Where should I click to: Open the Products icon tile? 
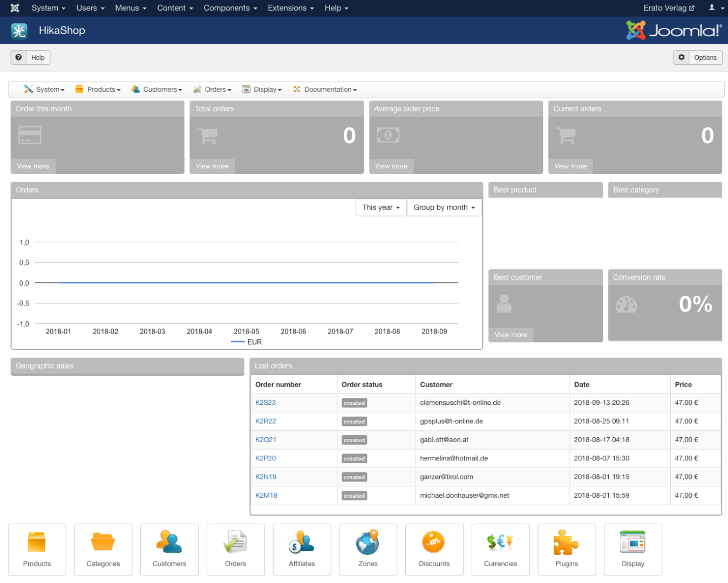pyautogui.click(x=37, y=550)
